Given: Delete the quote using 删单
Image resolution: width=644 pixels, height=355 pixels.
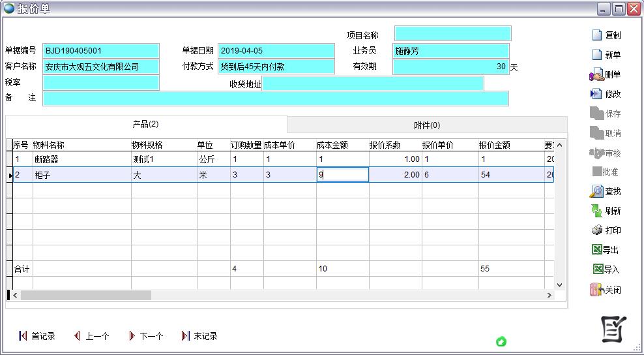Looking at the screenshot, I should [x=596, y=75].
